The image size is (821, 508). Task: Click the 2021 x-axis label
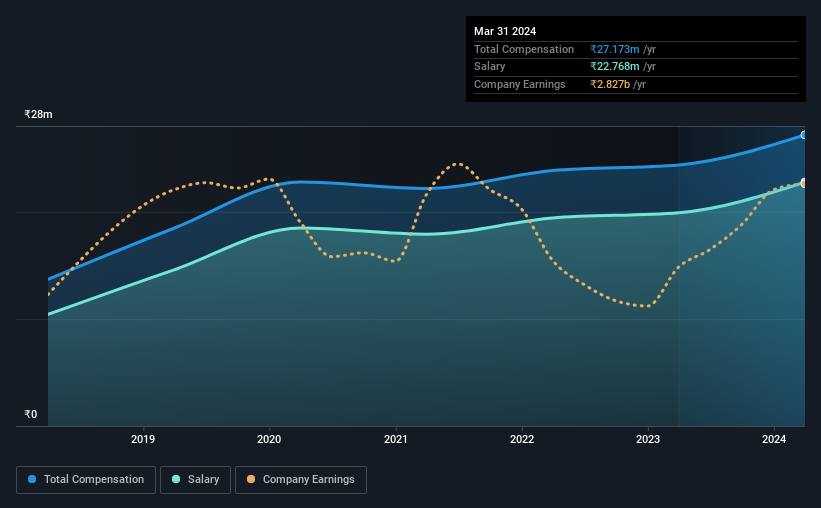click(x=395, y=439)
